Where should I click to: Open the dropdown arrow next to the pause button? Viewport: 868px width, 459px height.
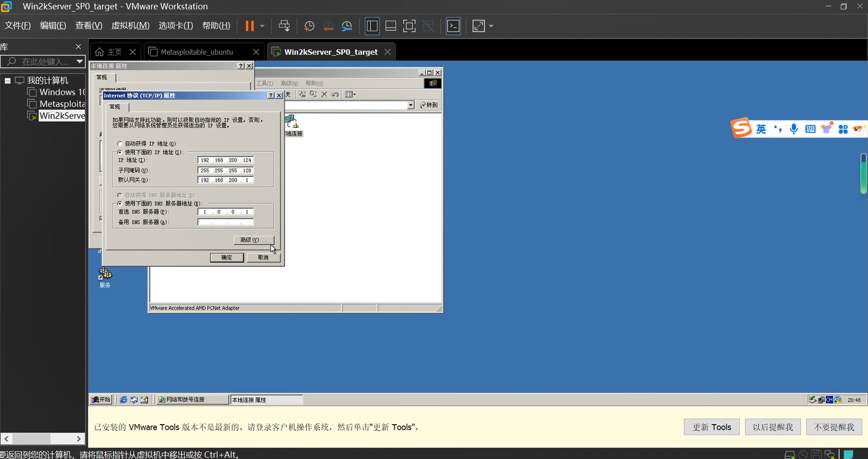tap(262, 26)
